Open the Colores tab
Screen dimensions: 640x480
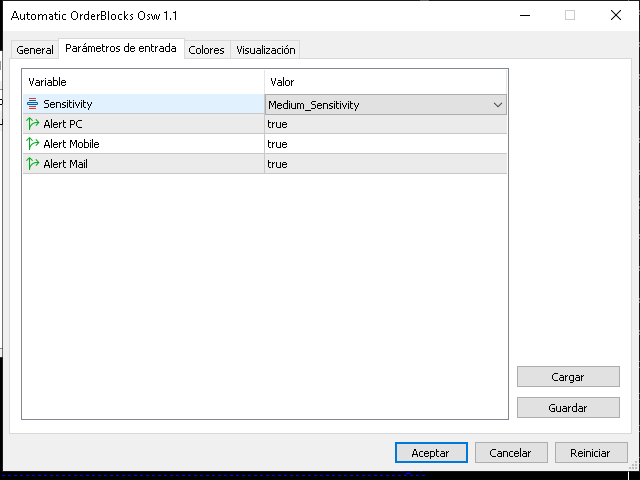[207, 50]
